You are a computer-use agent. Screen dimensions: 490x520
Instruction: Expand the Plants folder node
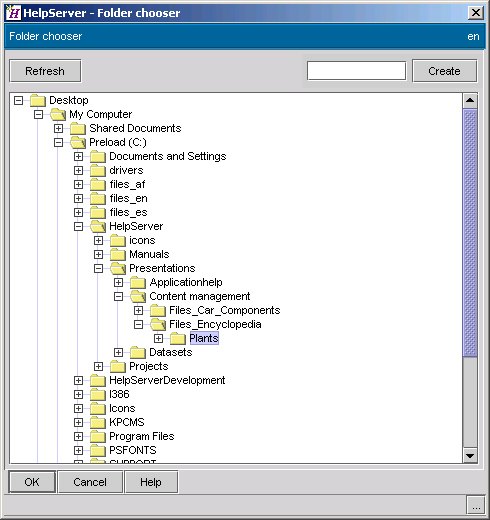click(x=159, y=338)
